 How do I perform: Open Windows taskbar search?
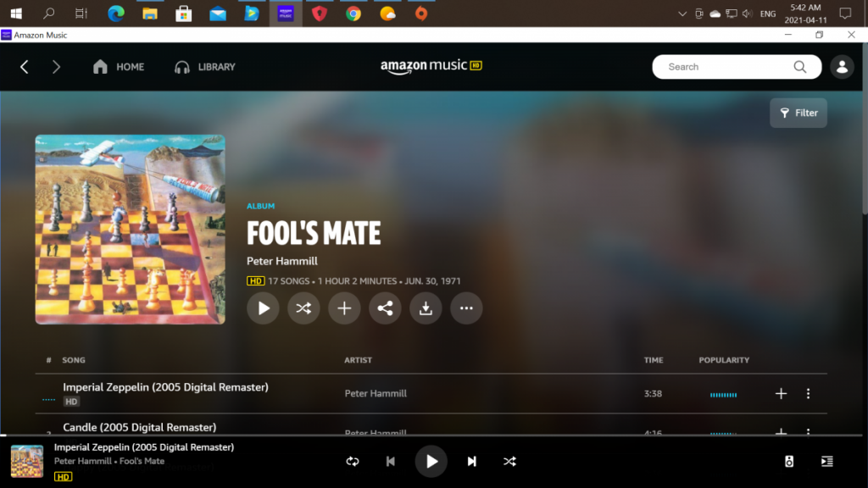coord(48,14)
